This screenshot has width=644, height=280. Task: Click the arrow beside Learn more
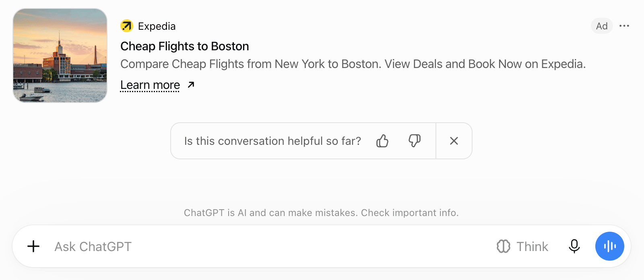click(191, 85)
